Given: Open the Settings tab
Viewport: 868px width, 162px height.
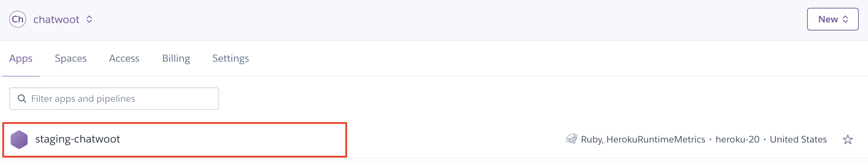Looking at the screenshot, I should click(230, 58).
